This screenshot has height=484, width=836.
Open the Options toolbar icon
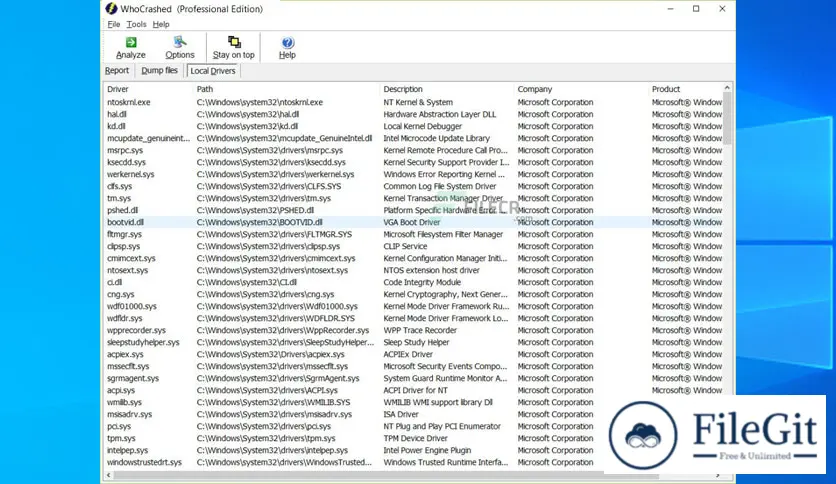point(180,42)
